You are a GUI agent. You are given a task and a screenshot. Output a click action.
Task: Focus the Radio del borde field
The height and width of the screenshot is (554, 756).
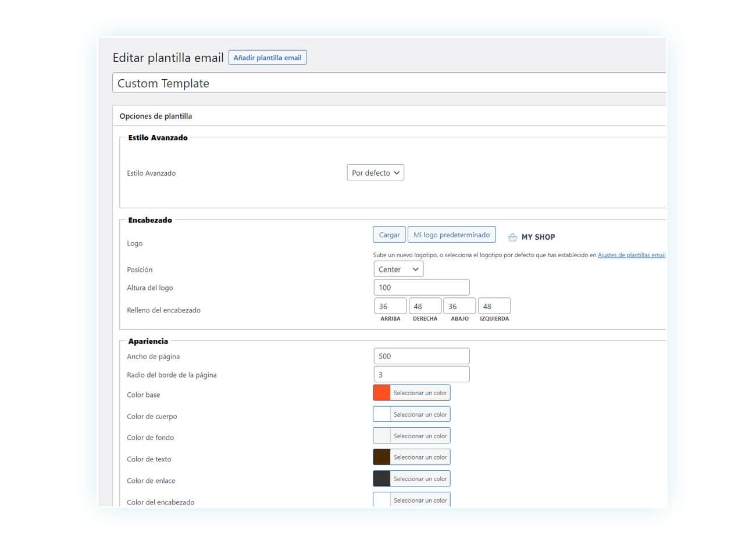tap(422, 374)
